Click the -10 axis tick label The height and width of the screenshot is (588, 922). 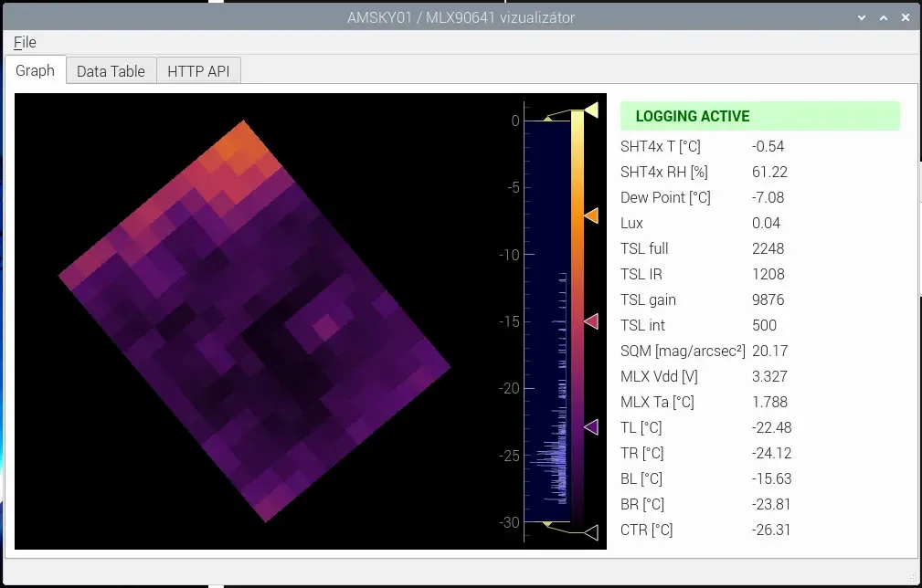(509, 255)
